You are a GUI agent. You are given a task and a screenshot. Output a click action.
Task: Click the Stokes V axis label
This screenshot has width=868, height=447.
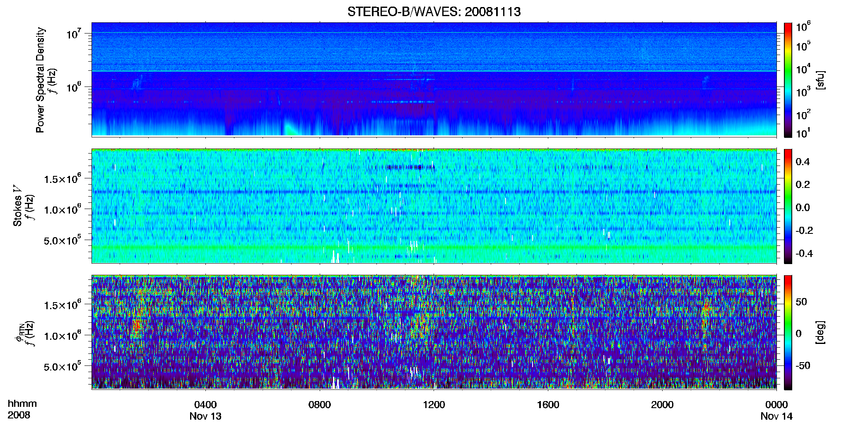point(17,206)
